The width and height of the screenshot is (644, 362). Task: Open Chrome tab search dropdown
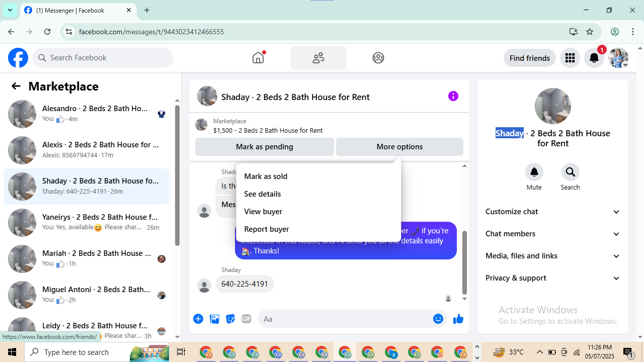pyautogui.click(x=10, y=10)
